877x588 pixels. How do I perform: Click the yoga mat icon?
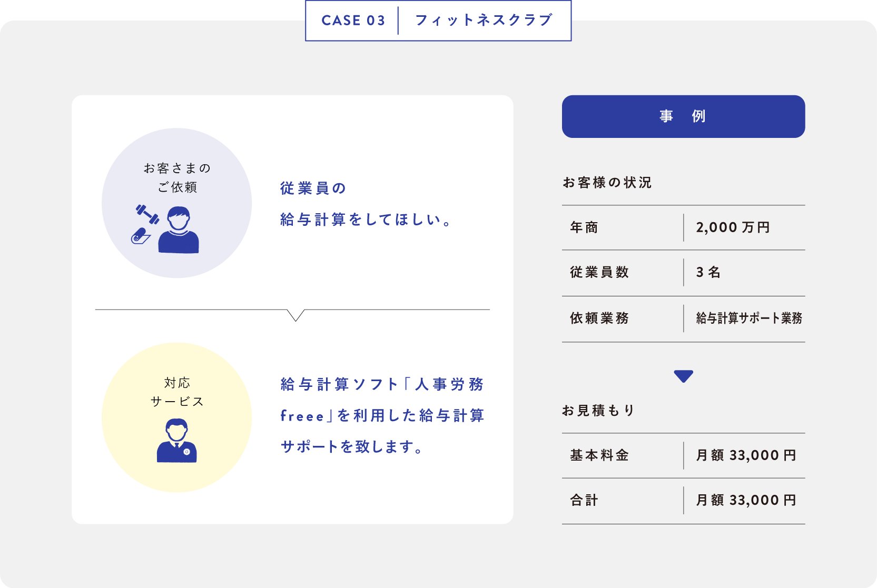coord(141,236)
